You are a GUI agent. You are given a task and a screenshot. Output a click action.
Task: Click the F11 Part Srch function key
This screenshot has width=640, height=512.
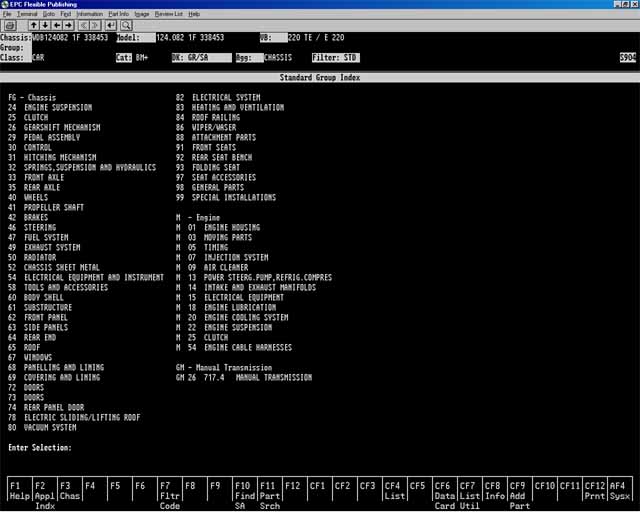pos(269,491)
